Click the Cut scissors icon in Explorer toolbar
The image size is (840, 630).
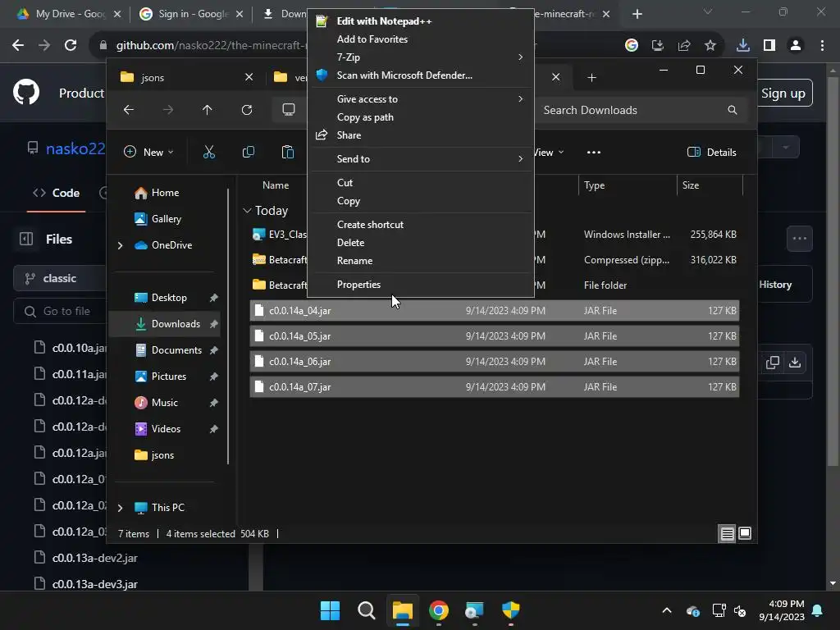[x=209, y=152]
